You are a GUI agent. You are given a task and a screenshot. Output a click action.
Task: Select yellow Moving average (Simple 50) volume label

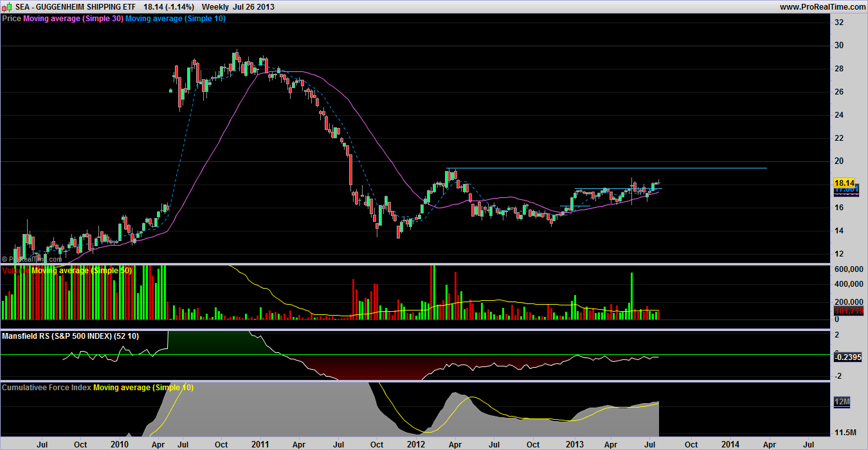tap(81, 271)
